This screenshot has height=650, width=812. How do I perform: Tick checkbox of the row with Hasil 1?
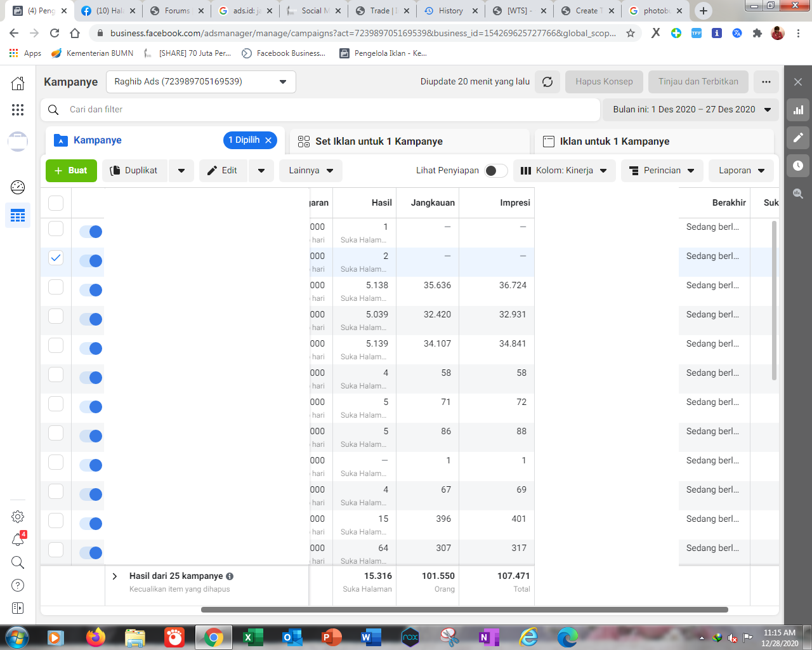point(56,229)
